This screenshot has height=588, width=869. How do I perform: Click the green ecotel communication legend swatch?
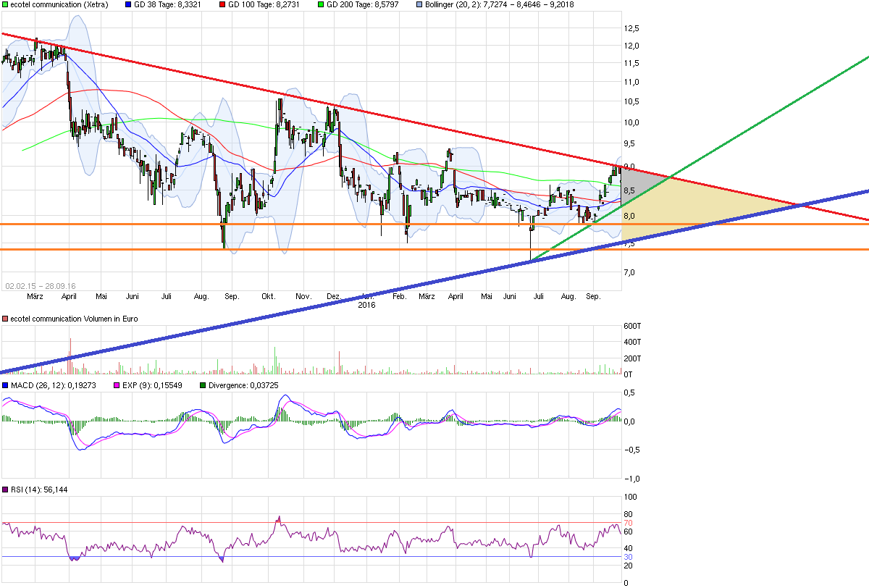[x=4, y=4]
